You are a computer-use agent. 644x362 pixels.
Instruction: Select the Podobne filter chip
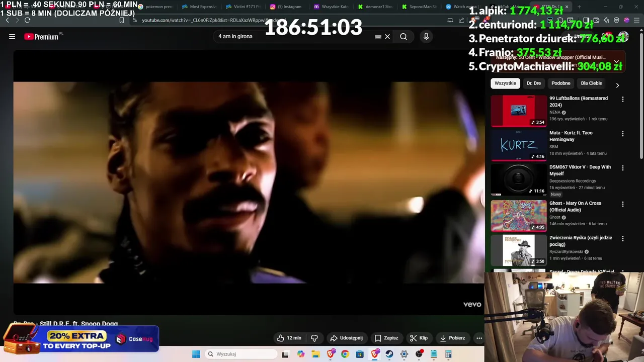[x=561, y=83]
